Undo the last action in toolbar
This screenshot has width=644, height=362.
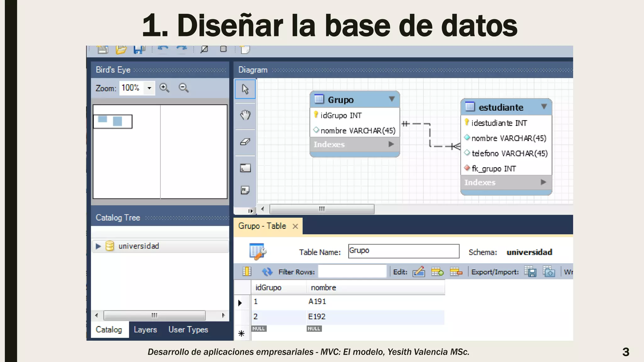pyautogui.click(x=163, y=49)
